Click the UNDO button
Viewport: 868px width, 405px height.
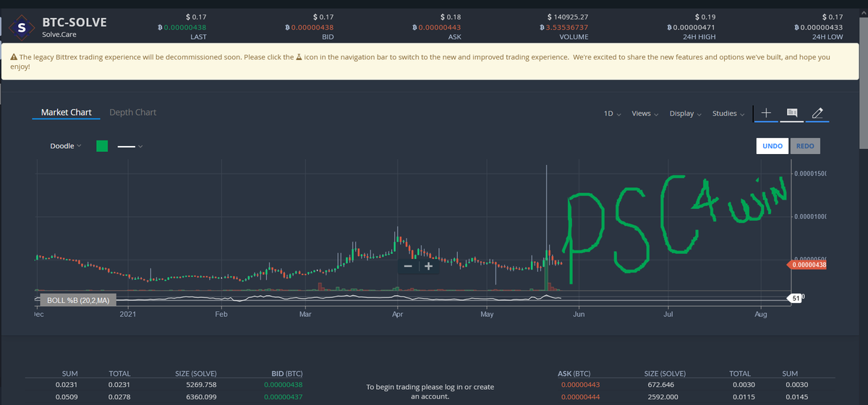(772, 145)
